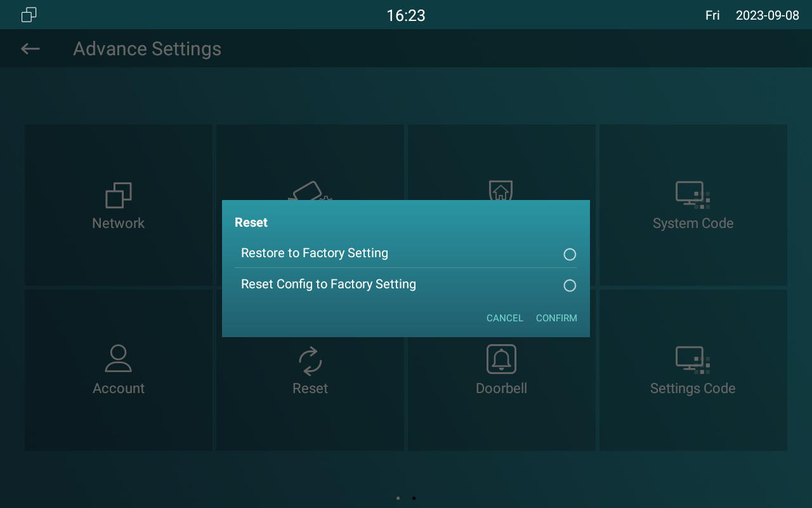Image resolution: width=812 pixels, height=508 pixels.
Task: Click the Reset dialog title
Action: (x=251, y=222)
